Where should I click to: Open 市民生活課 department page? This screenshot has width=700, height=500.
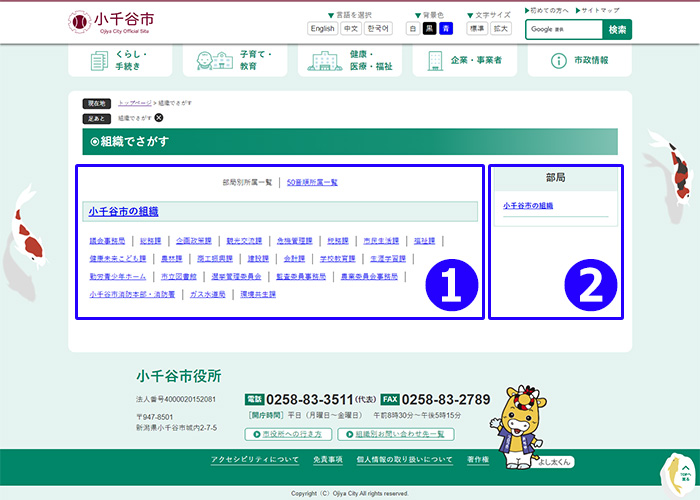[x=381, y=241]
